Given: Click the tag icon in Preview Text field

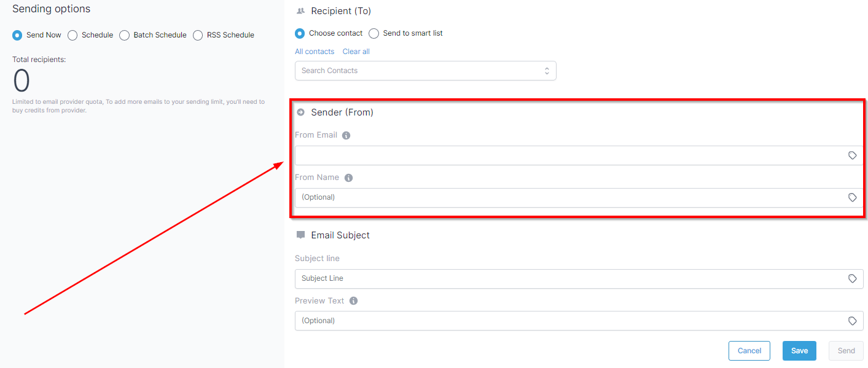Looking at the screenshot, I should (852, 321).
